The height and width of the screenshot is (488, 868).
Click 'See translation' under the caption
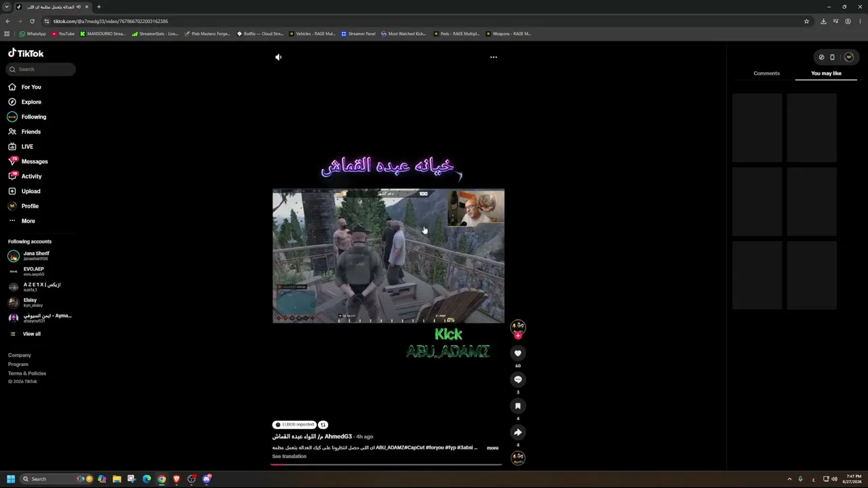point(290,456)
